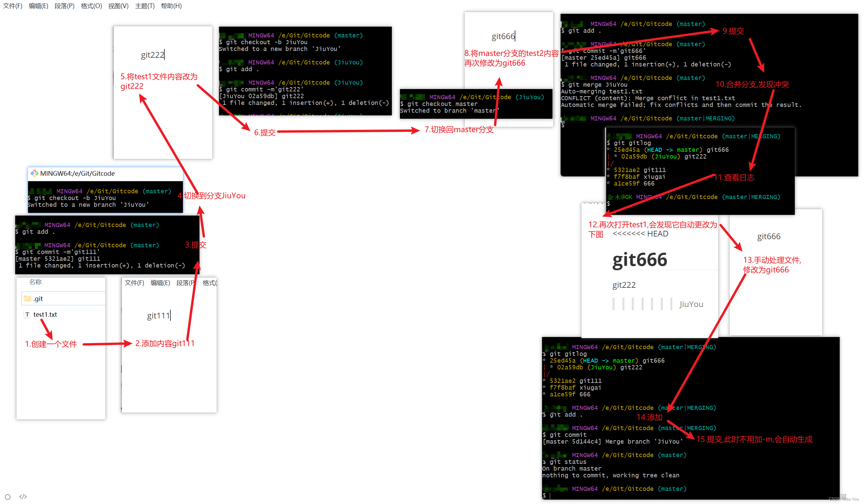Image resolution: width=864 pixels, height=504 pixels.
Task: Select the test1.txt file entry
Action: click(45, 314)
